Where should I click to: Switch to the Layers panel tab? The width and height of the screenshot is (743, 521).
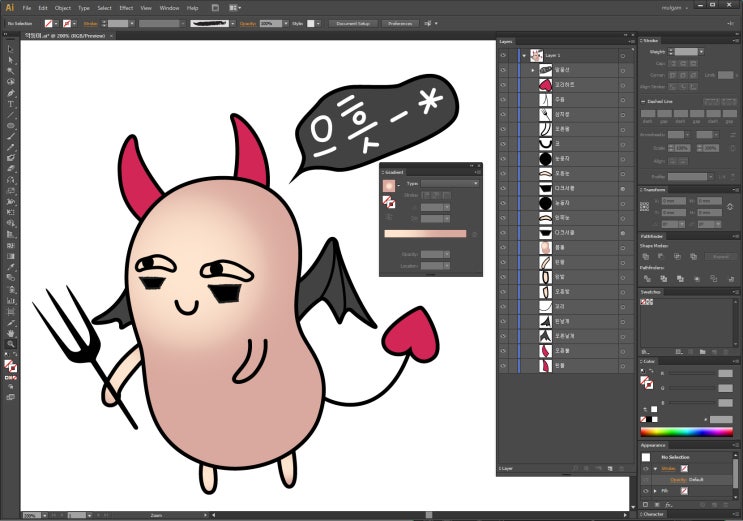click(x=506, y=42)
